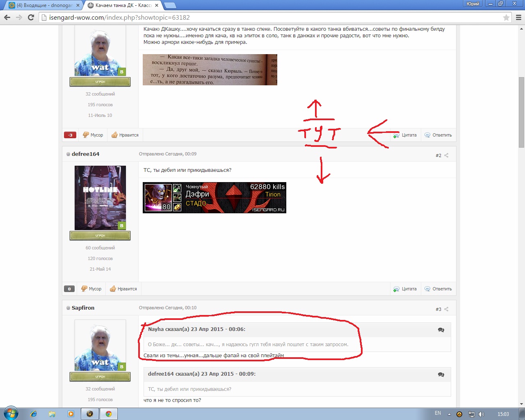Screen dimensions: 525x420
Task: Open original post from defree164 quote icon
Action: [x=441, y=374]
